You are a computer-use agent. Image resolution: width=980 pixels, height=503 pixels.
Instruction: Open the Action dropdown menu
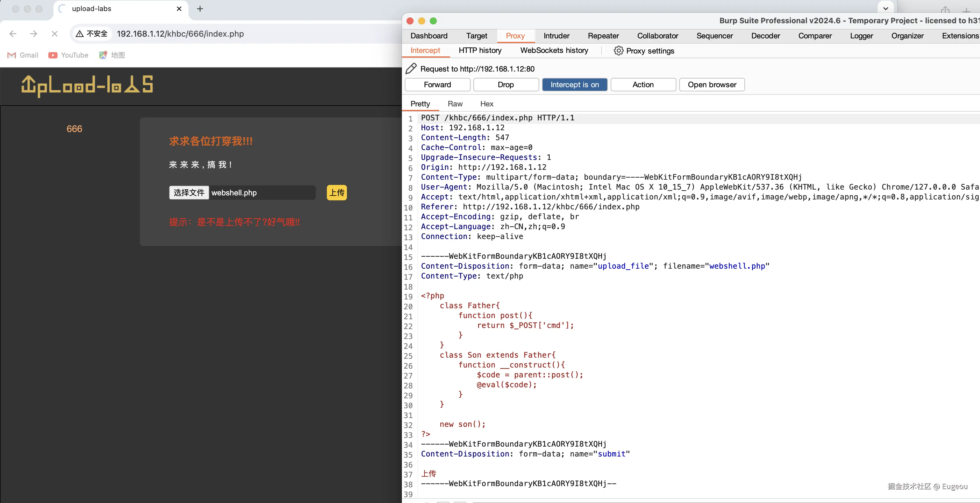point(643,85)
